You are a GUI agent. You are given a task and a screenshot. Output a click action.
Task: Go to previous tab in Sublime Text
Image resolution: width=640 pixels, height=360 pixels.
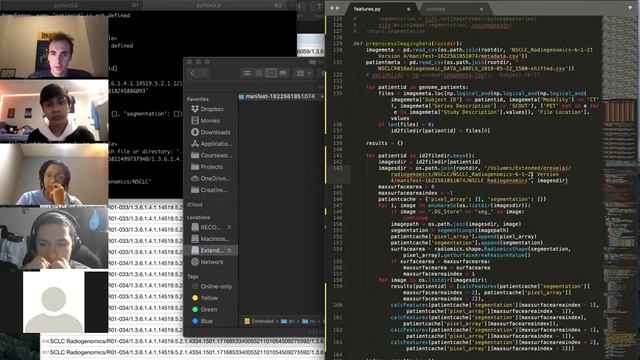coord(332,8)
